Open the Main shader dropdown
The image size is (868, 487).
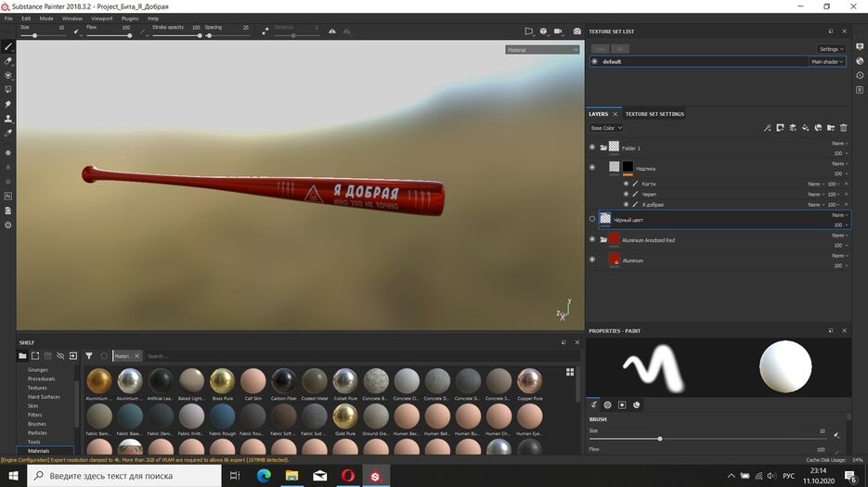point(827,61)
